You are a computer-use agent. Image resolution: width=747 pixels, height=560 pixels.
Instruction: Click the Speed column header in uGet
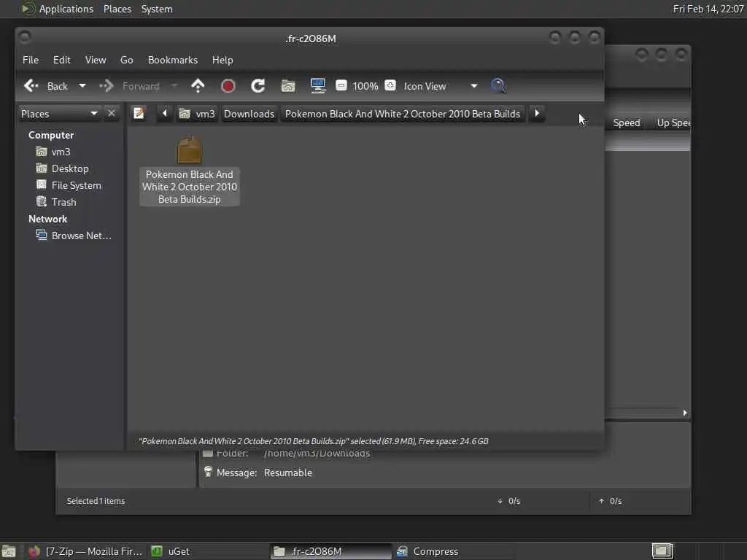627,122
